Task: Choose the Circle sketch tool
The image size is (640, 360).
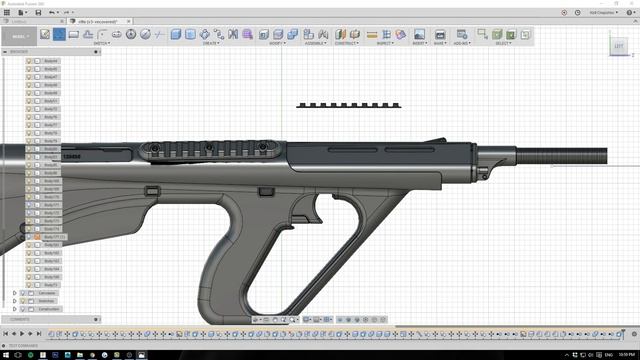Action: point(131,34)
